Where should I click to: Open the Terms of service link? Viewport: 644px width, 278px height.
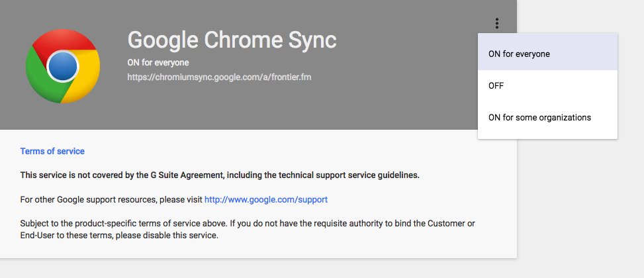tap(52, 151)
